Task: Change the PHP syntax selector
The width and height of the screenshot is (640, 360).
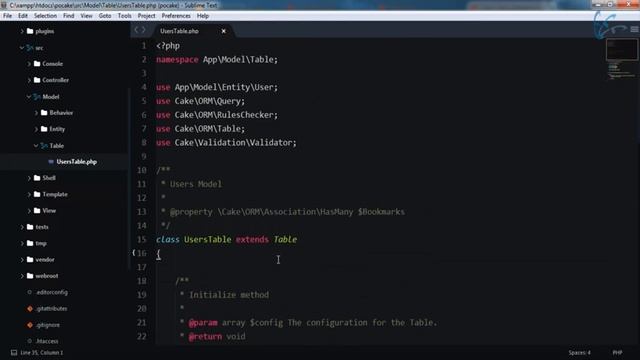Action: click(x=617, y=353)
